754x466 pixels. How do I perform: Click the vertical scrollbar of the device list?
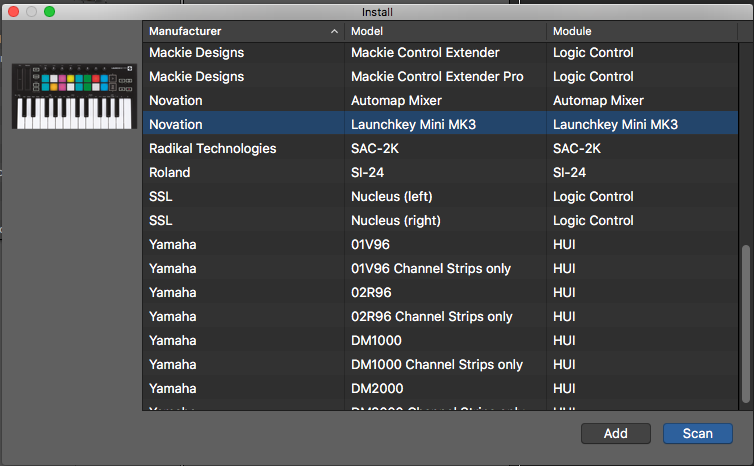point(746,324)
